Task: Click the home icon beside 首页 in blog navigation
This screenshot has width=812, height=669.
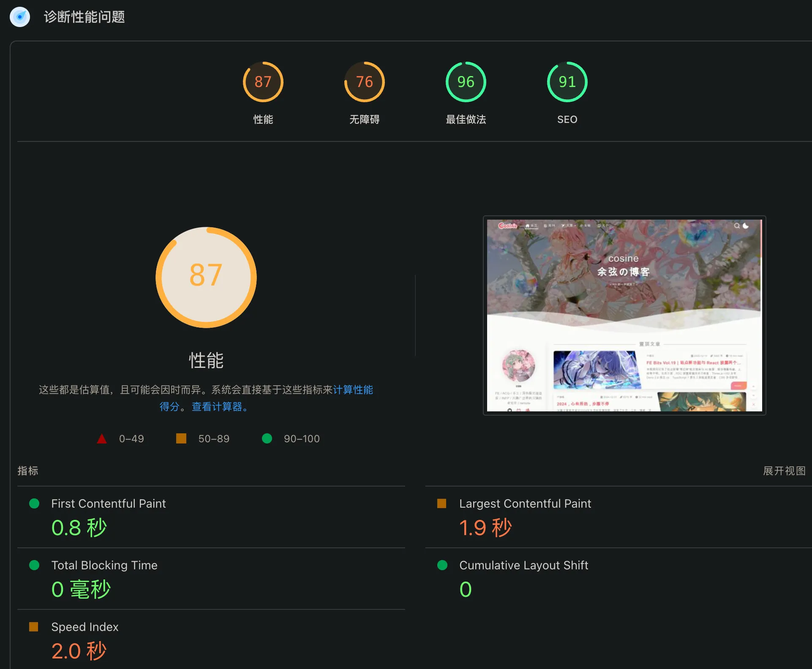Action: pos(528,226)
